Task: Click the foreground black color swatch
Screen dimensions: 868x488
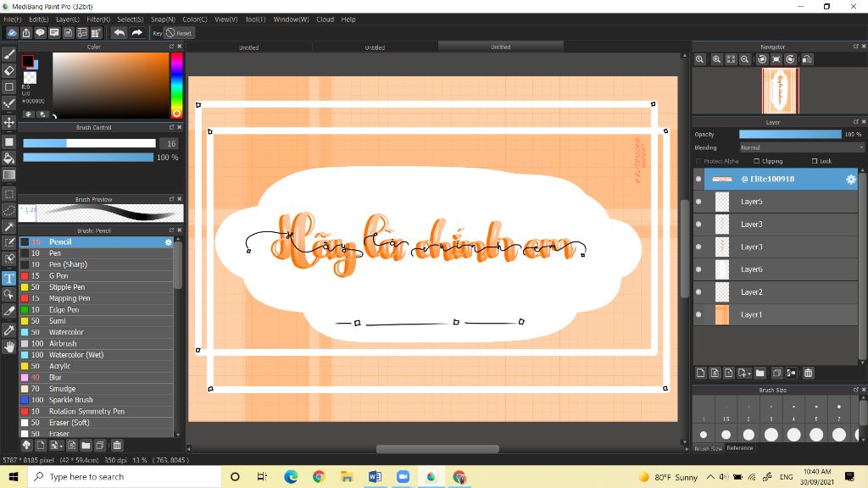Action: pyautogui.click(x=27, y=60)
